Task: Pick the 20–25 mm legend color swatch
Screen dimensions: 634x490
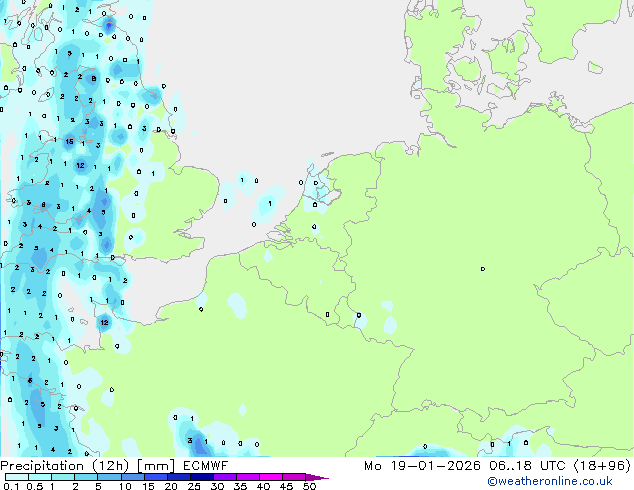Action: click(x=178, y=477)
